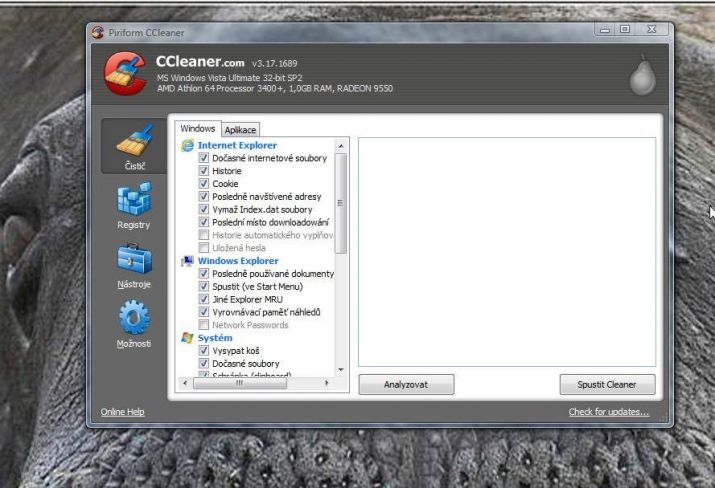Switch to the Windows tab
Screen dimensions: 715x488
(x=198, y=129)
